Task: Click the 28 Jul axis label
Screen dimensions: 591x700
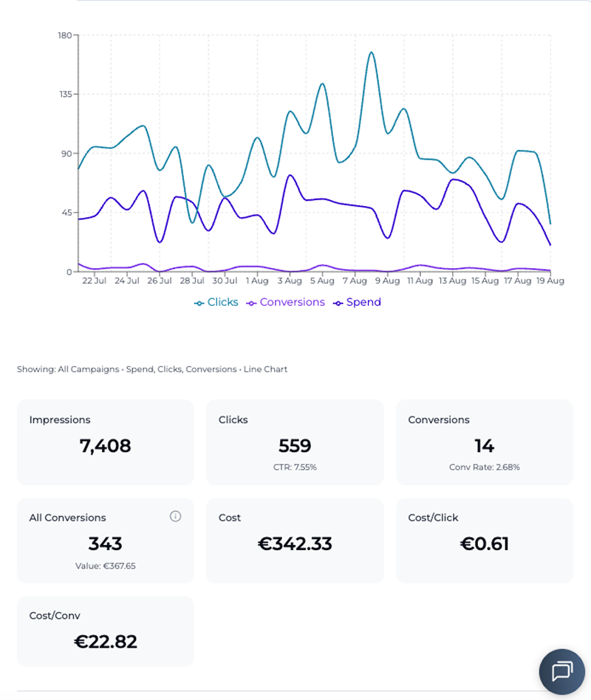Action: (x=192, y=281)
